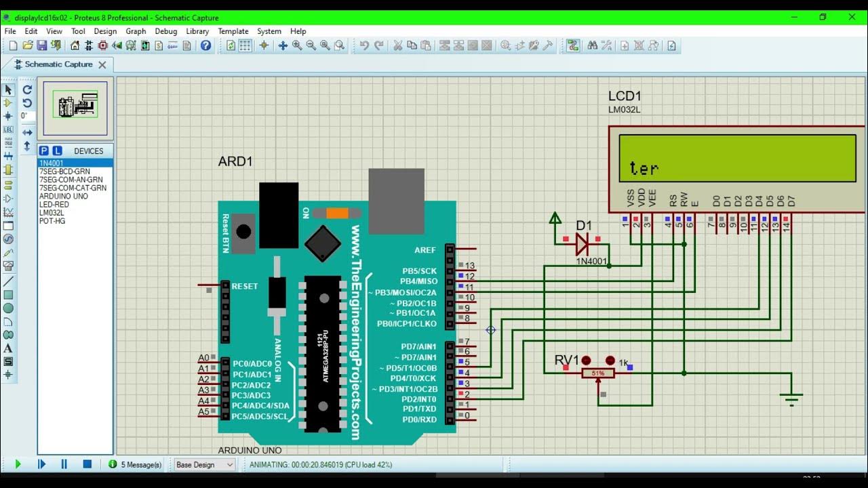This screenshot has width=868, height=488.
Task: View the 5 Message(s) log
Action: (135, 465)
